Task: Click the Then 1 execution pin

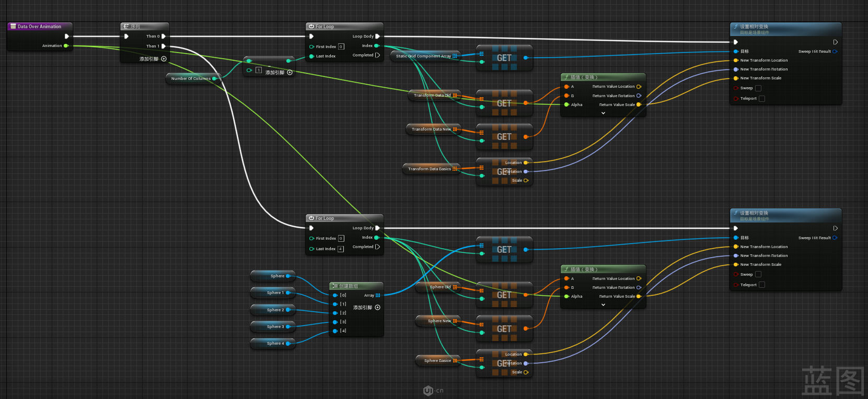Action: 164,46
